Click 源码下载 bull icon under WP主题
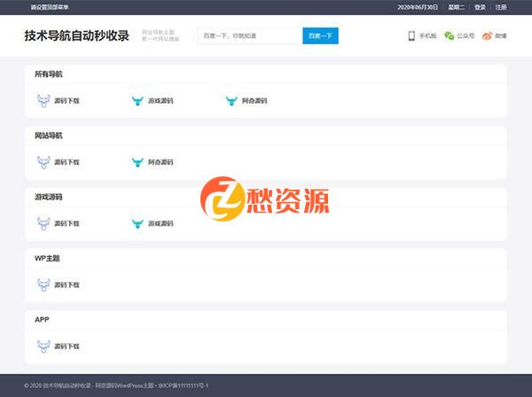The height and width of the screenshot is (397, 532). (43, 284)
